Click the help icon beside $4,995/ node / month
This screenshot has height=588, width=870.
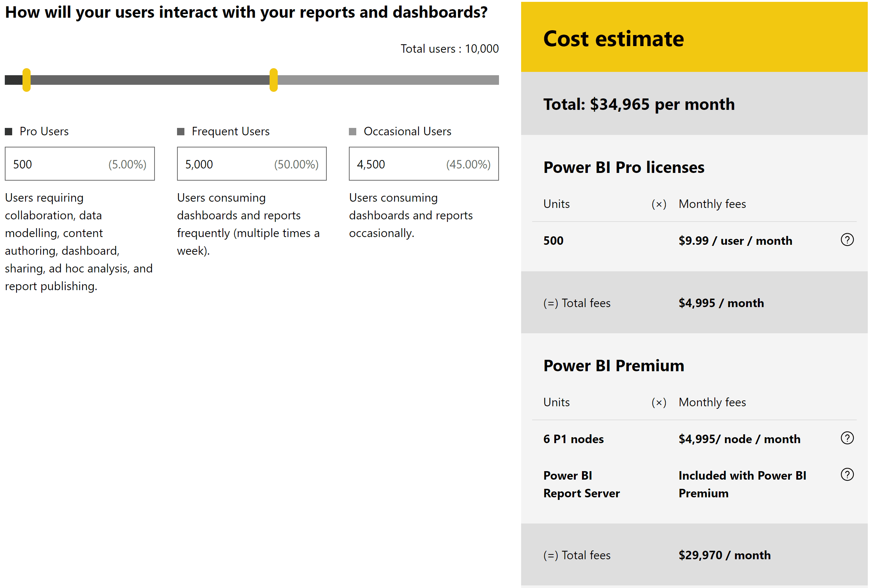tap(847, 438)
